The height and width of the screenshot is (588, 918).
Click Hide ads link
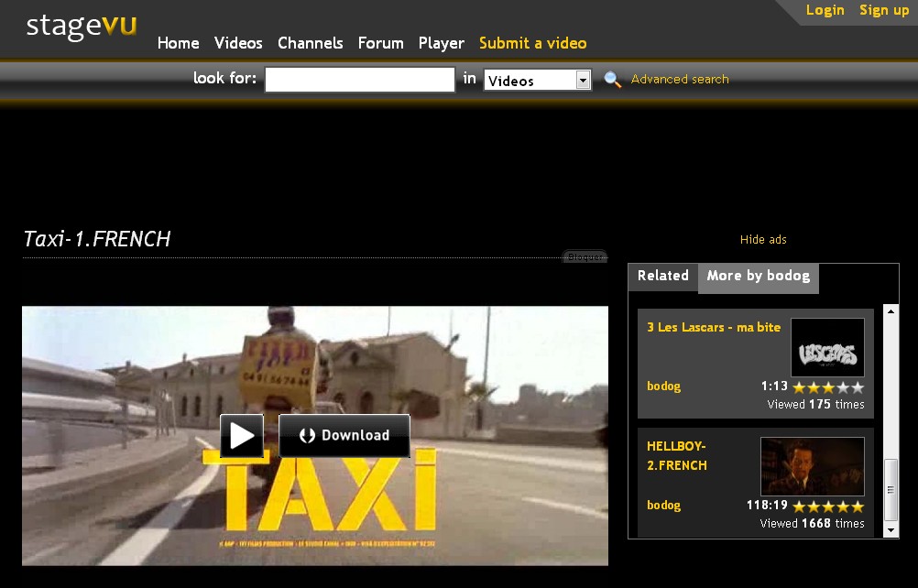[763, 239]
